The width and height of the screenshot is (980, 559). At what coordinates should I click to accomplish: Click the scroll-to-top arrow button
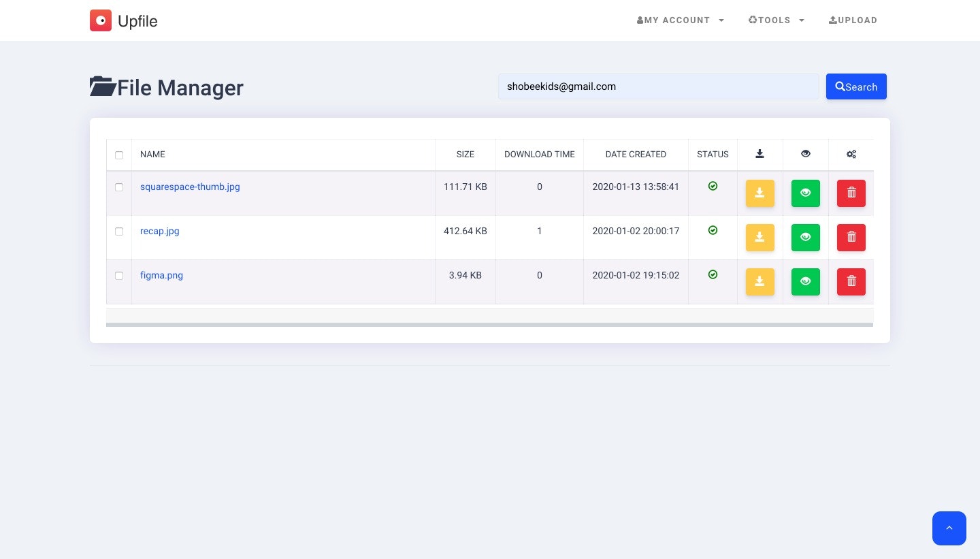click(x=949, y=528)
